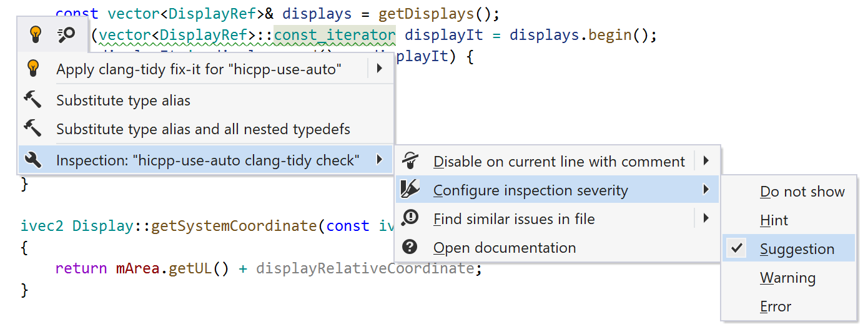The width and height of the screenshot is (868, 332).
Task: Choose Substitute type alias and all nested typedefs
Action: (203, 129)
